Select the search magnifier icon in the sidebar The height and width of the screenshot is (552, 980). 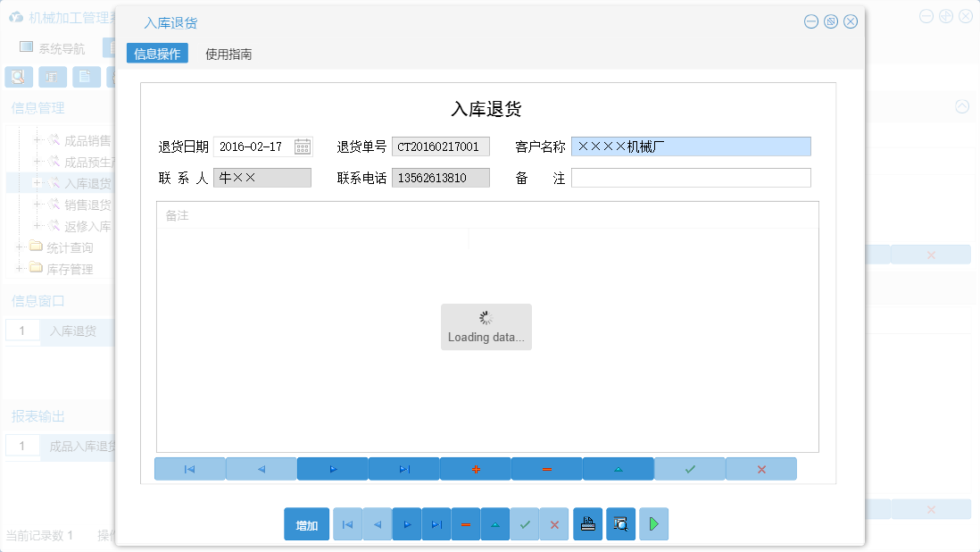tap(18, 77)
